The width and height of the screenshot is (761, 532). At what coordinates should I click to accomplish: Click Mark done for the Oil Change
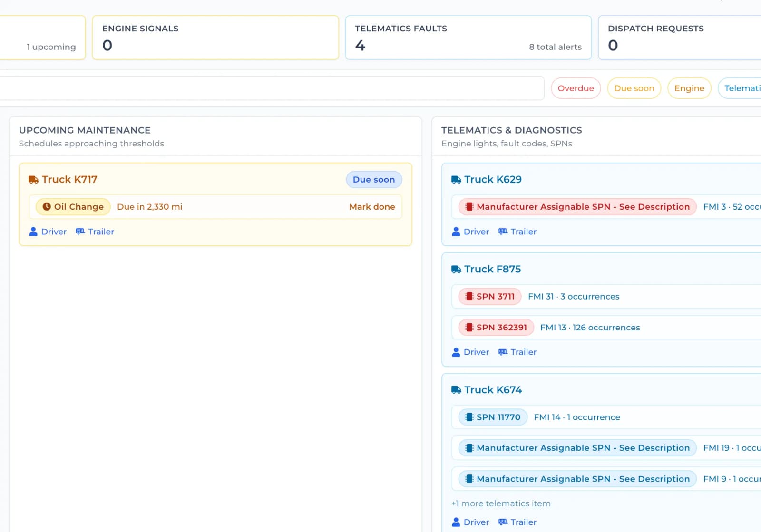click(x=372, y=207)
